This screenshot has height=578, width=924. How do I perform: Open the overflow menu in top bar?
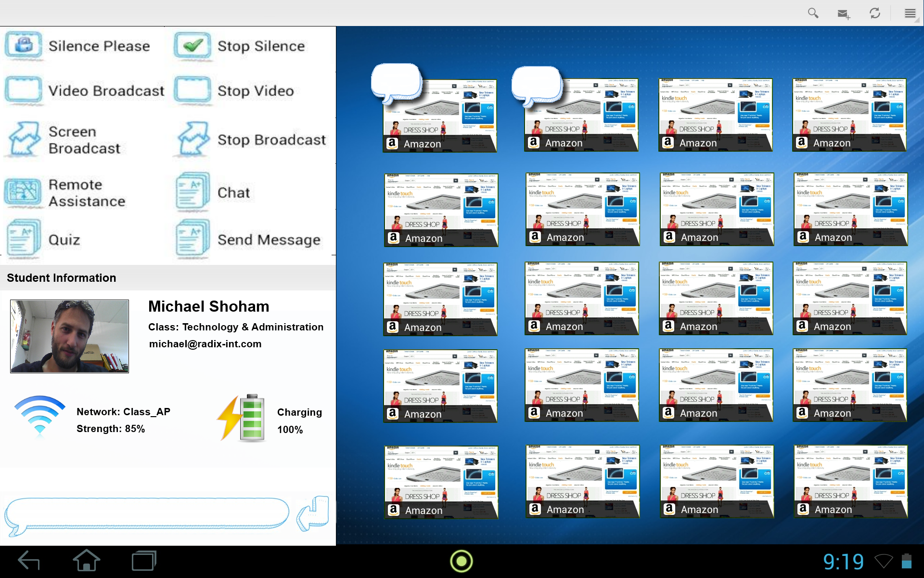point(910,13)
